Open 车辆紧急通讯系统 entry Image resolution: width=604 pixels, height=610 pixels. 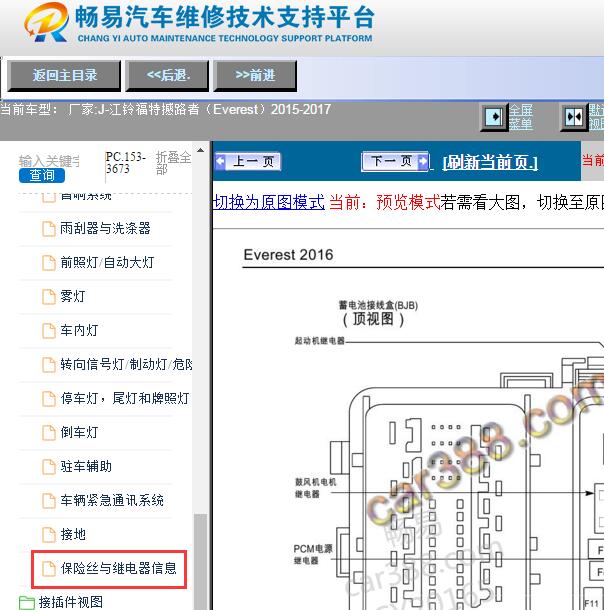point(112,500)
